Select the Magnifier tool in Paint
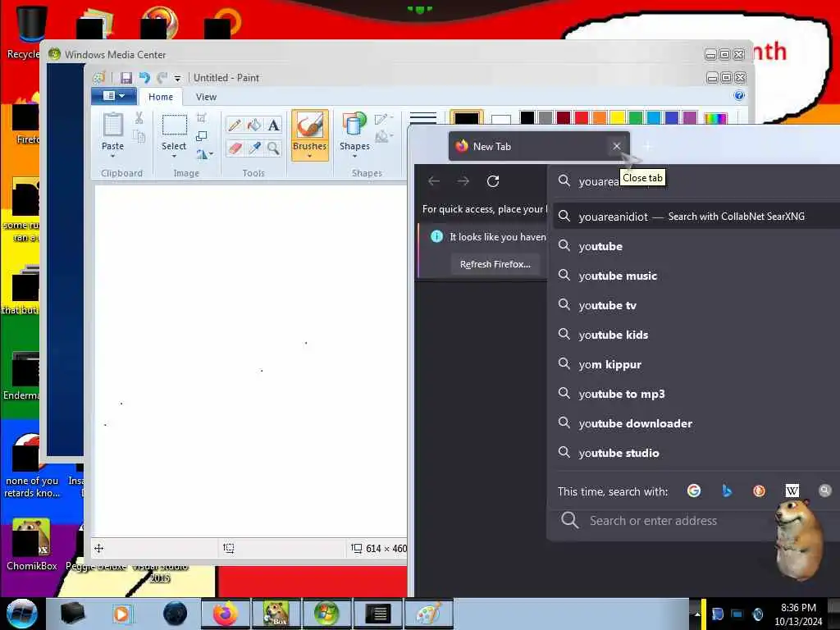This screenshot has height=630, width=840. coord(274,148)
